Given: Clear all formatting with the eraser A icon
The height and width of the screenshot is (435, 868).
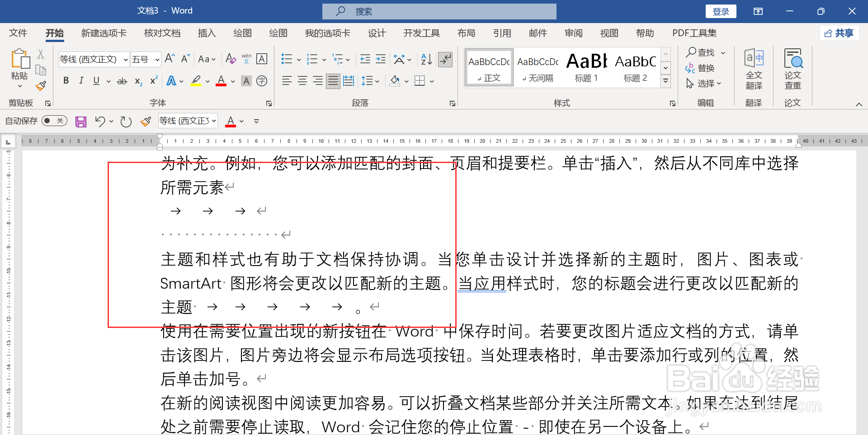Looking at the screenshot, I should click(231, 59).
